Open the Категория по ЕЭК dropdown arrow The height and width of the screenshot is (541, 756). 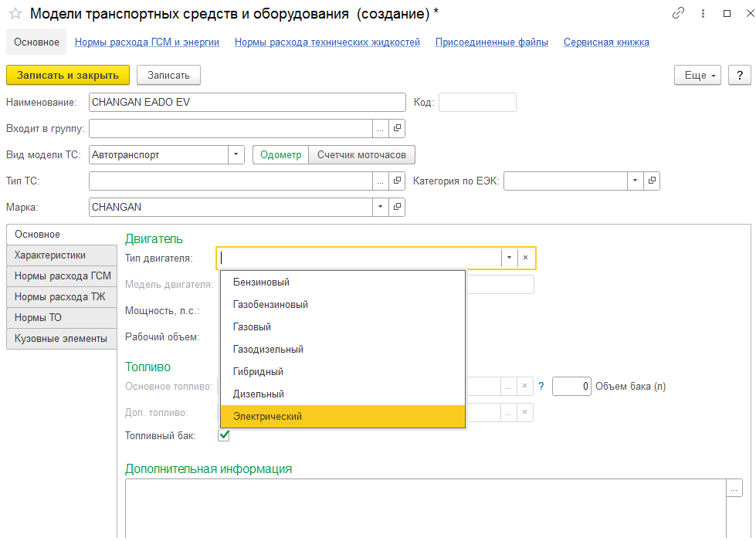click(635, 181)
